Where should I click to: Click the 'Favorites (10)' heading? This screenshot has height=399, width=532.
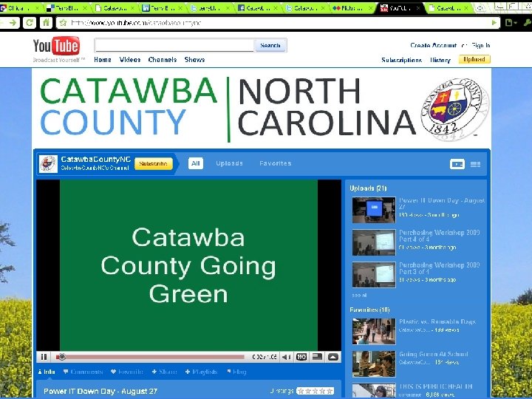click(369, 310)
